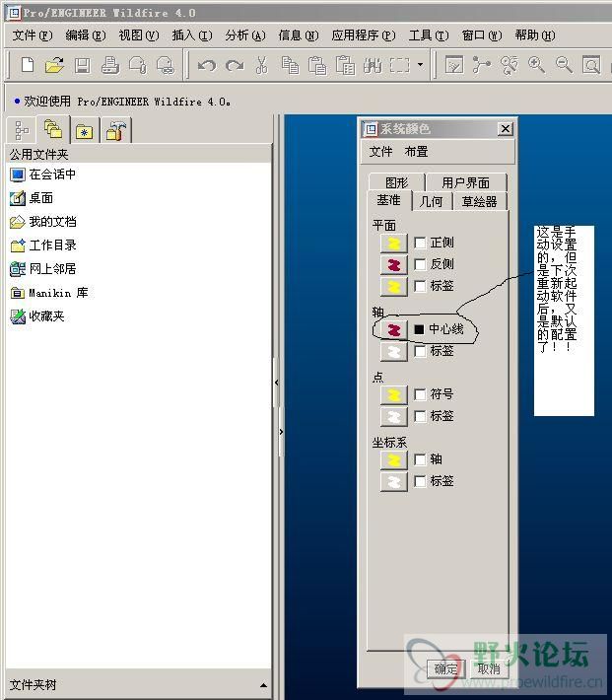Viewport: 612px width, 700px height.
Task: Tick the 标签 checkbox under 点 section
Action: pyautogui.click(x=420, y=416)
